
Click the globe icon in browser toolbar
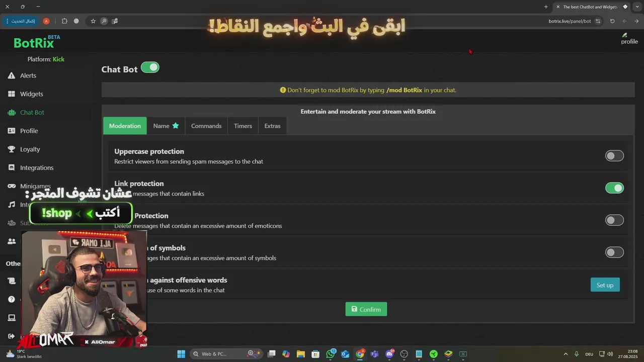pyautogui.click(x=76, y=21)
